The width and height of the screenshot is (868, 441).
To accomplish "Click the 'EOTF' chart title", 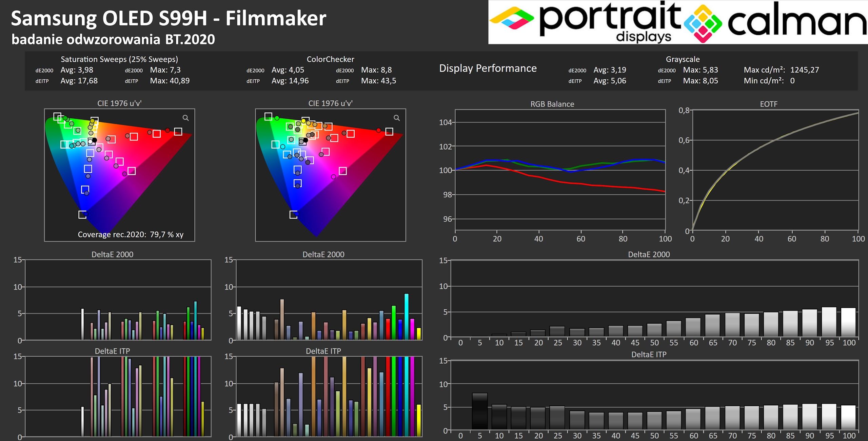I will click(768, 104).
